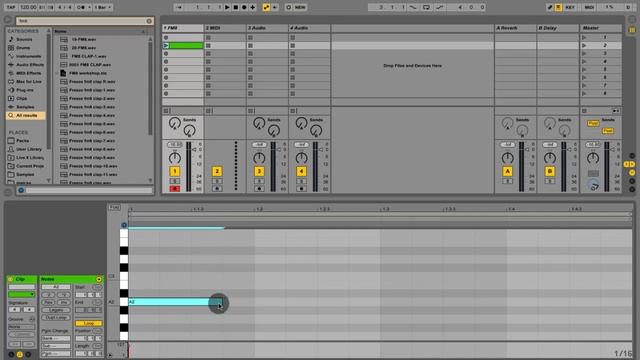Select the 1 FM8 track header
640x360 pixels.
[182, 28]
